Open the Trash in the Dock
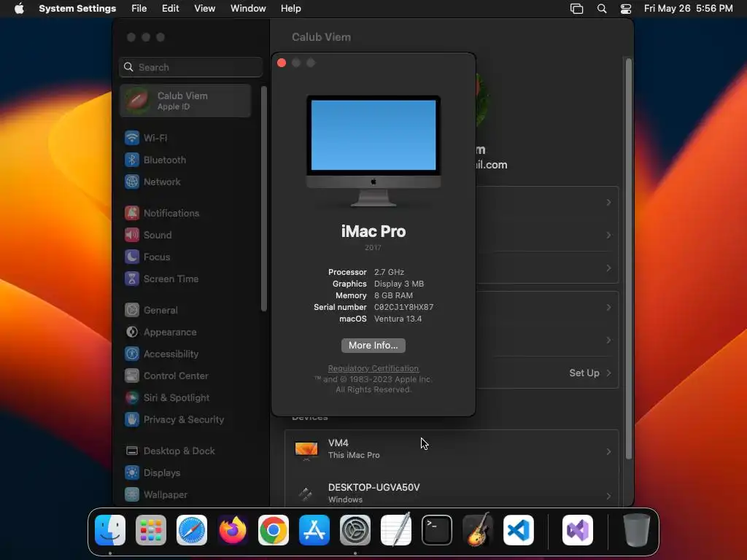Viewport: 747px width, 560px height. pos(636,530)
